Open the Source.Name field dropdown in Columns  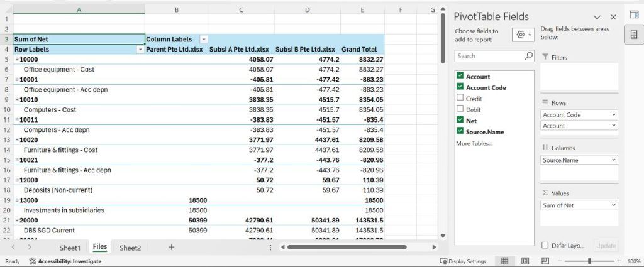[x=614, y=160]
